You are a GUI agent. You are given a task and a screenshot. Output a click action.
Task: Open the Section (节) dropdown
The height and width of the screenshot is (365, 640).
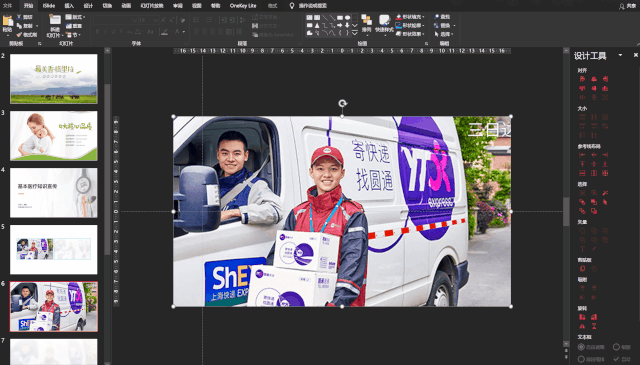(x=74, y=35)
